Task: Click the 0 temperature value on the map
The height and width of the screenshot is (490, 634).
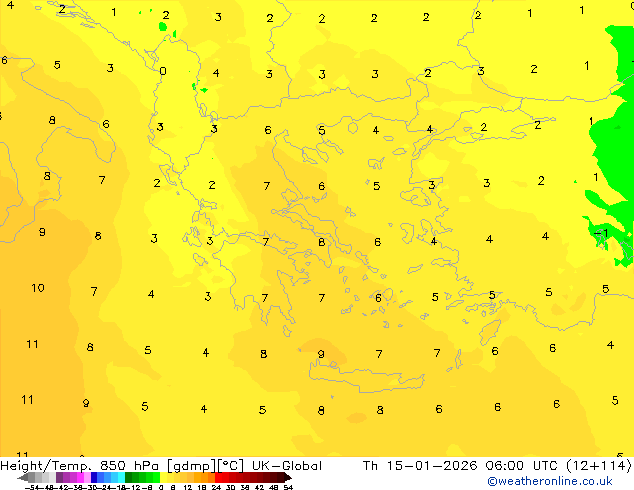Action: (163, 71)
